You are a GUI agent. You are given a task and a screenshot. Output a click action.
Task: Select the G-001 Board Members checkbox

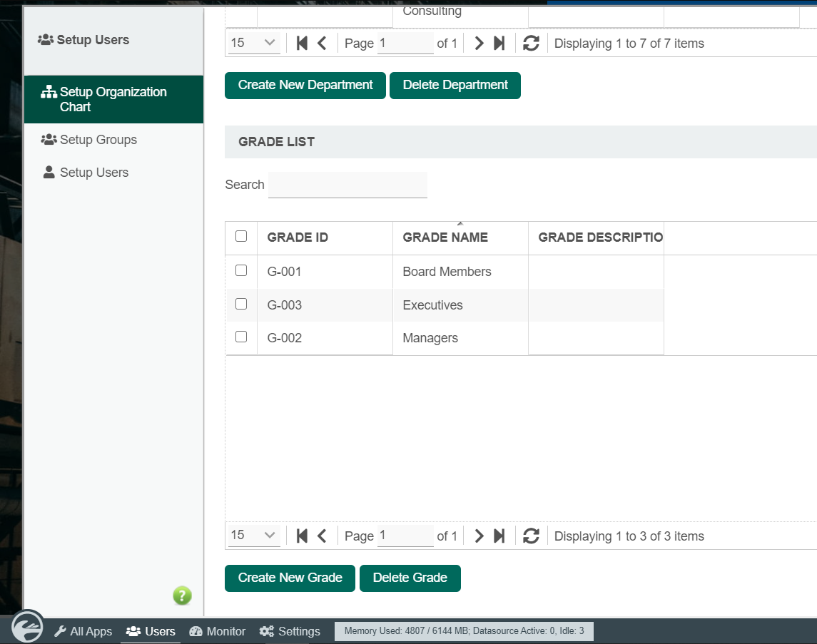pyautogui.click(x=241, y=271)
